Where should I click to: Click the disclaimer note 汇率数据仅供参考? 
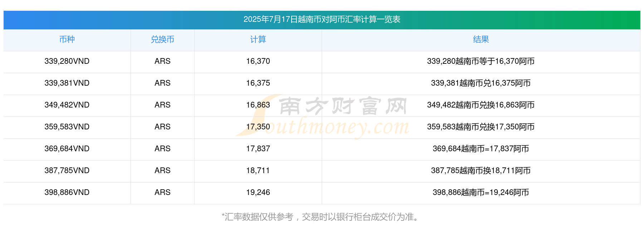click(259, 217)
